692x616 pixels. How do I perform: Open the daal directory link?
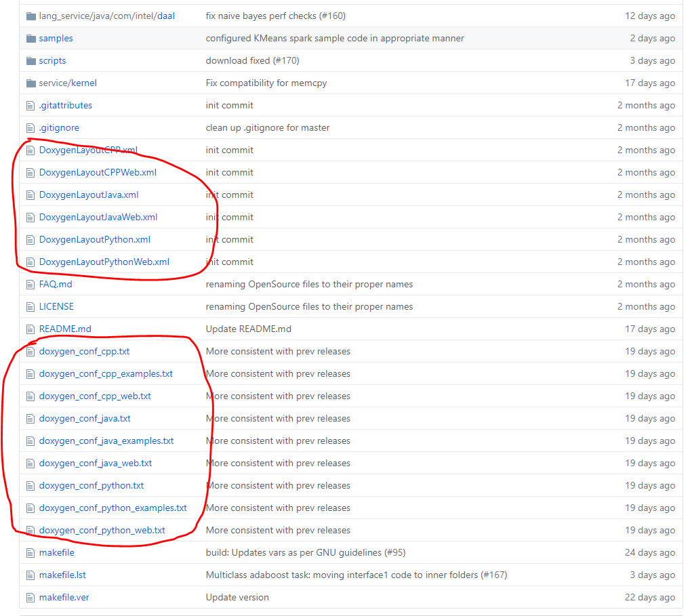[165, 16]
